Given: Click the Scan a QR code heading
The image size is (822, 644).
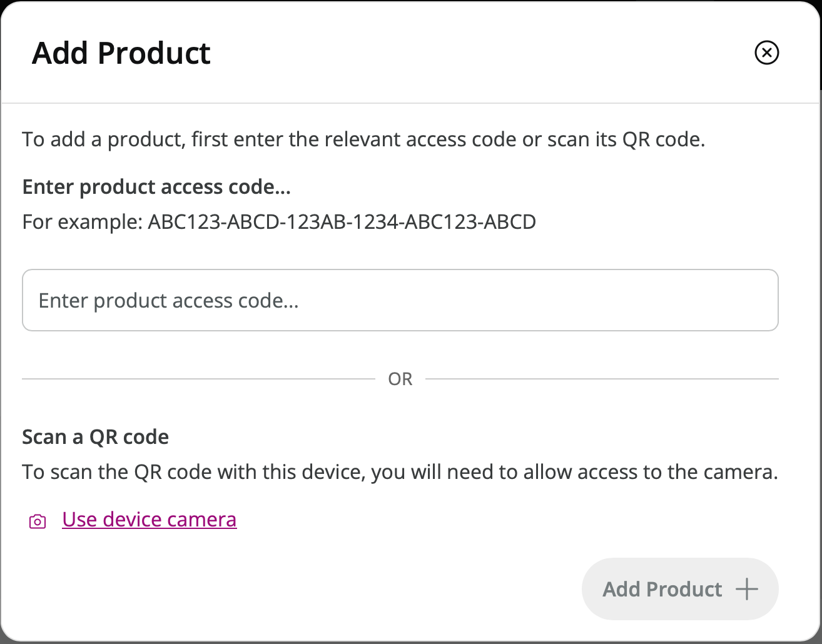Looking at the screenshot, I should pos(96,436).
